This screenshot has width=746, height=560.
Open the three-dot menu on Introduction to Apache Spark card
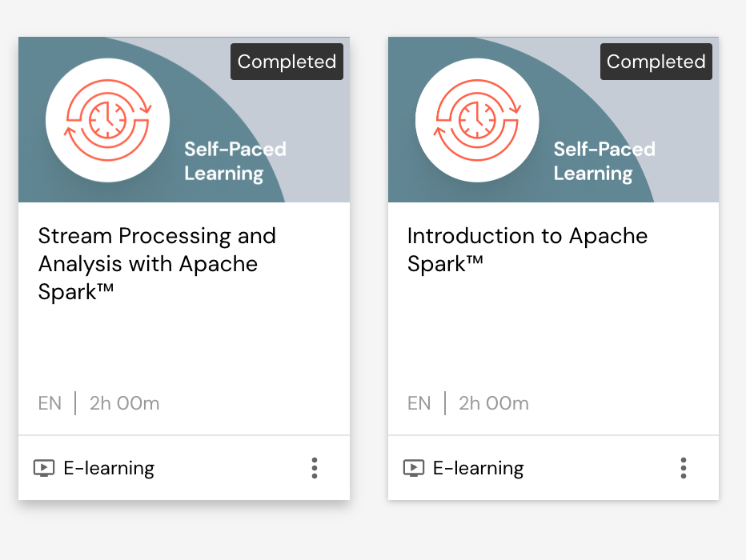pyautogui.click(x=684, y=468)
